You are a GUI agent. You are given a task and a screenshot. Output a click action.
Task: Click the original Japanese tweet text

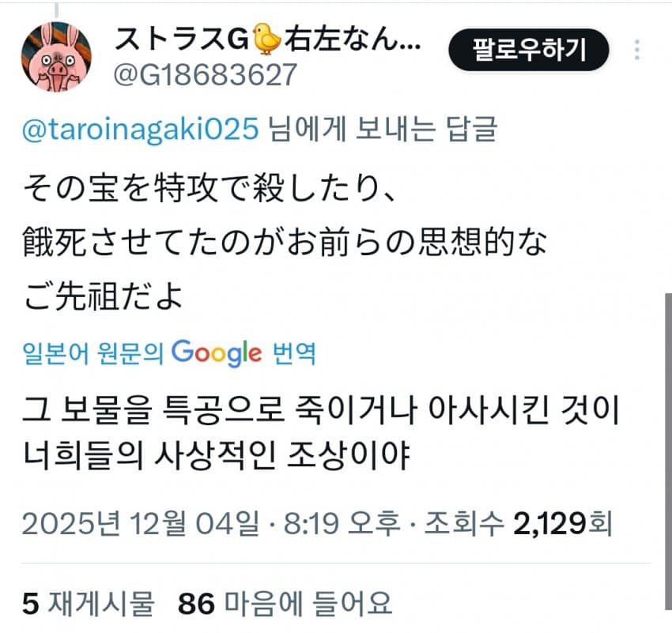pyautogui.click(x=285, y=243)
